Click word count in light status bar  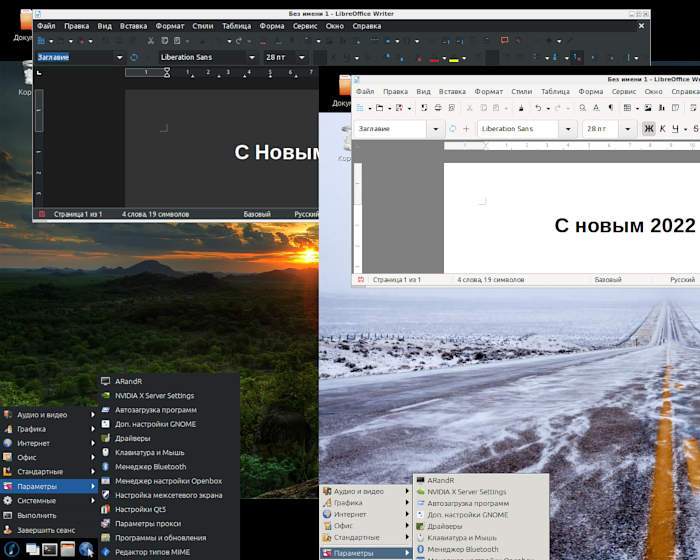tap(491, 280)
